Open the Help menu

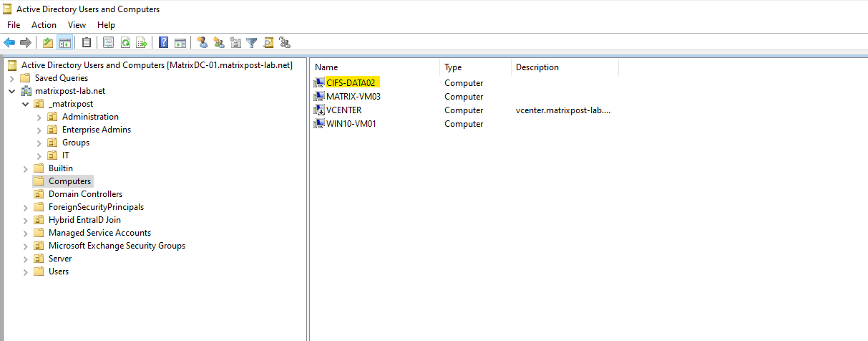tap(106, 25)
